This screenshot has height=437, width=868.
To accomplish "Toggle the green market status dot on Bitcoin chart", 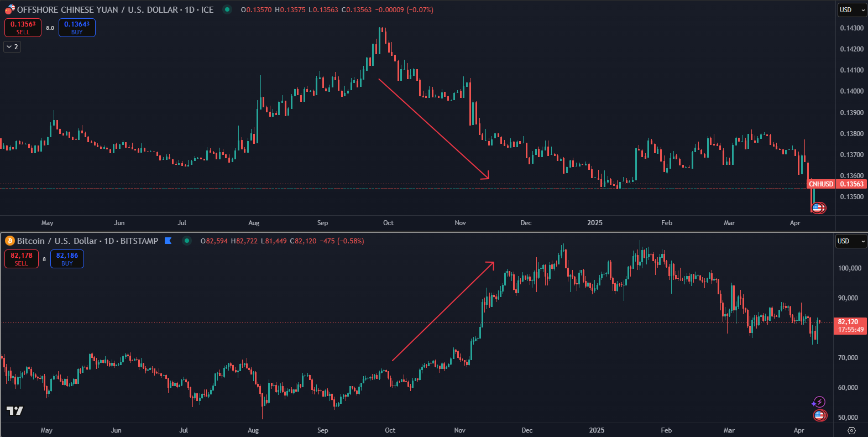I will (x=187, y=241).
